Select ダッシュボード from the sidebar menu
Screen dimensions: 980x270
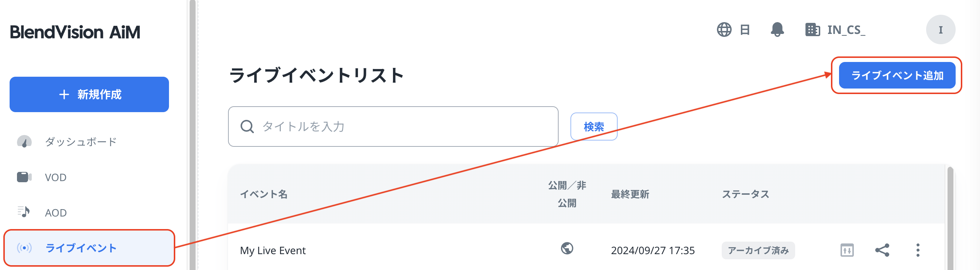[81, 142]
